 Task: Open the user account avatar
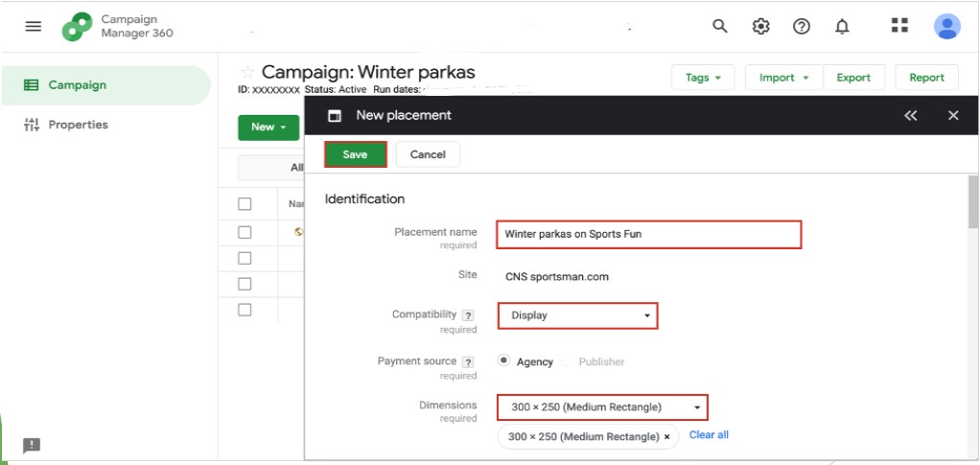point(946,26)
